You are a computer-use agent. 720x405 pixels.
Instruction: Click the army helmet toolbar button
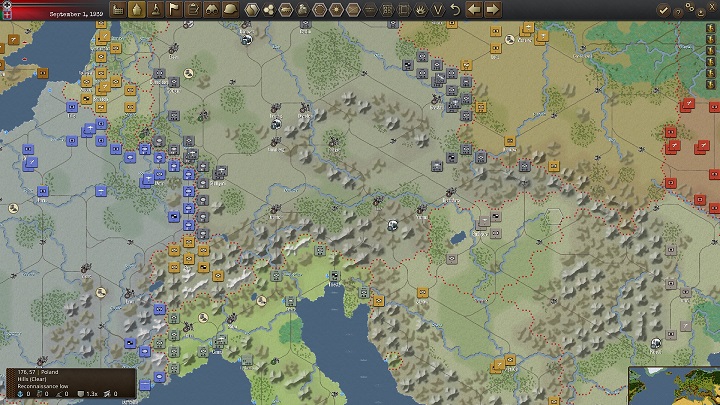[231, 10]
